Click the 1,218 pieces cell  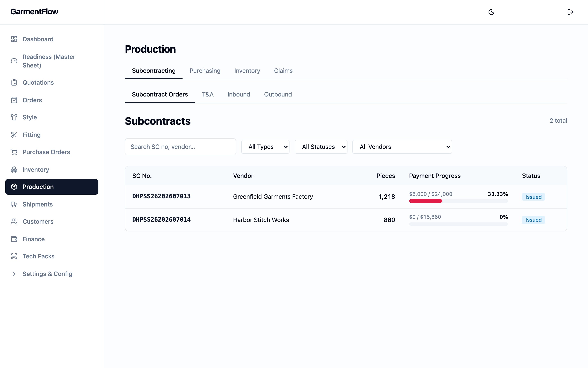[x=386, y=197]
